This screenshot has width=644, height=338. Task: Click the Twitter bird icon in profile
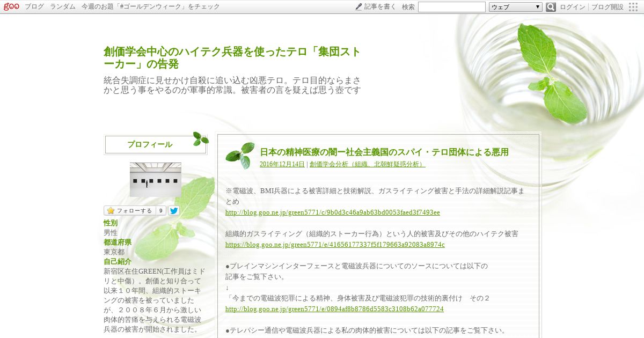[173, 211]
